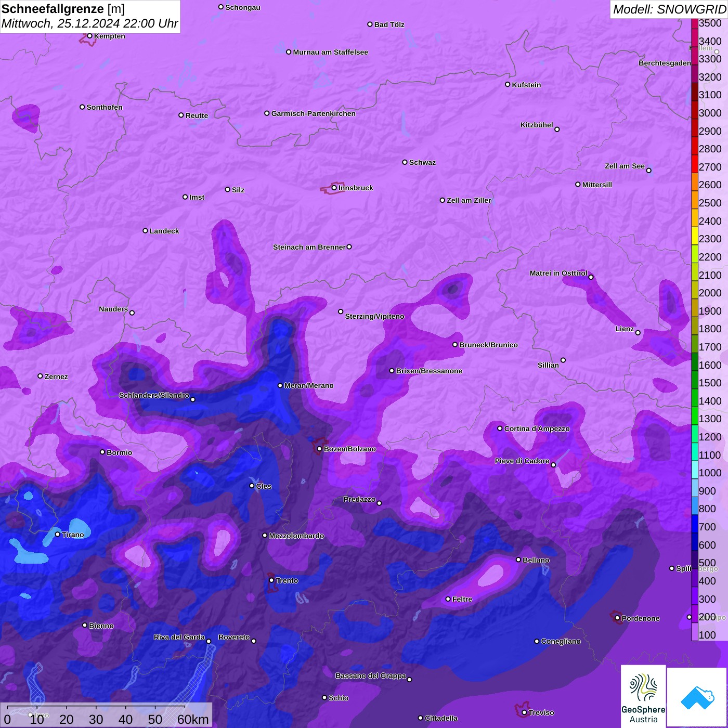Click the Nauders label
This screenshot has height=728, width=728.
(113, 309)
